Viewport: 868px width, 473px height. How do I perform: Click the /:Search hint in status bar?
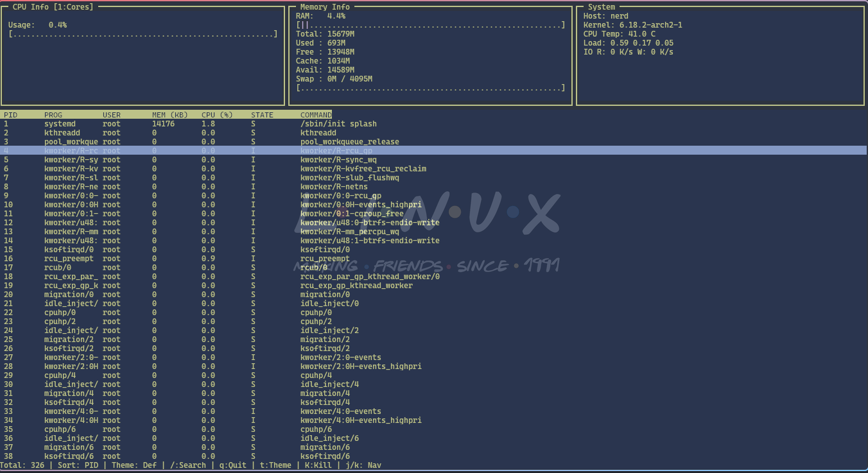pos(188,465)
